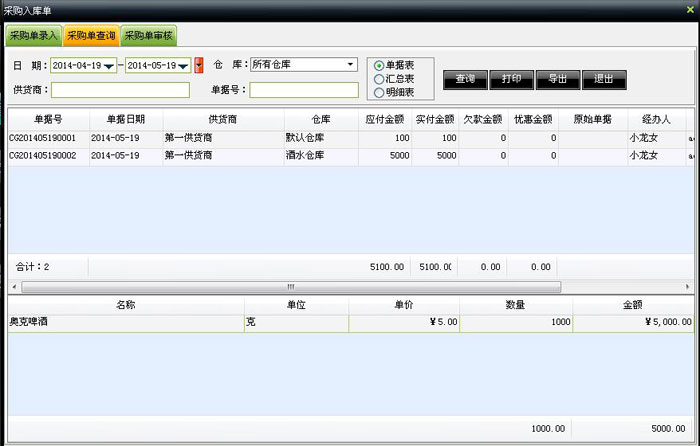Switch to the 采购单审核 tab

pyautogui.click(x=149, y=37)
